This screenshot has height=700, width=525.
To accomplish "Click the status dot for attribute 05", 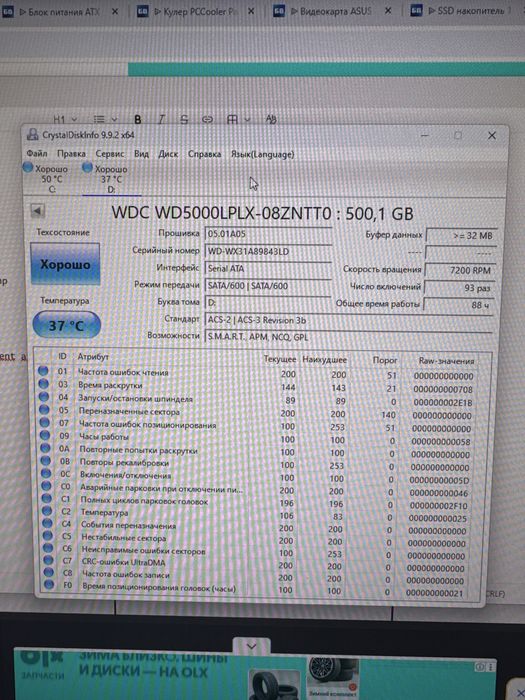I will [x=44, y=409].
